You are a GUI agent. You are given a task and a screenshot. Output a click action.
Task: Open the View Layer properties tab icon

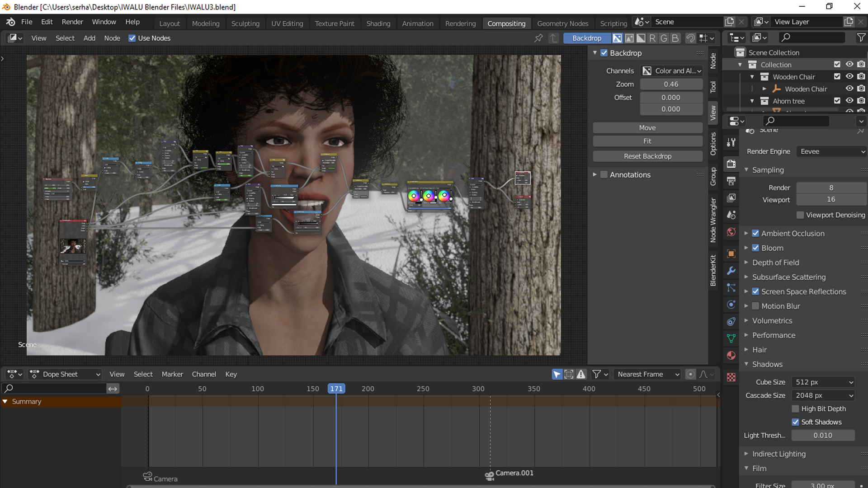[x=731, y=198]
